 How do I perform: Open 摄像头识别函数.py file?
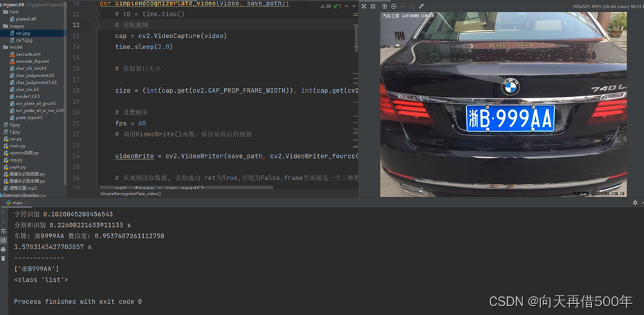(24, 174)
